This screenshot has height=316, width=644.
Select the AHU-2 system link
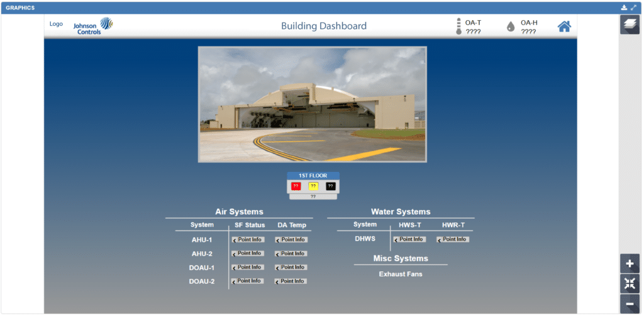tap(202, 254)
